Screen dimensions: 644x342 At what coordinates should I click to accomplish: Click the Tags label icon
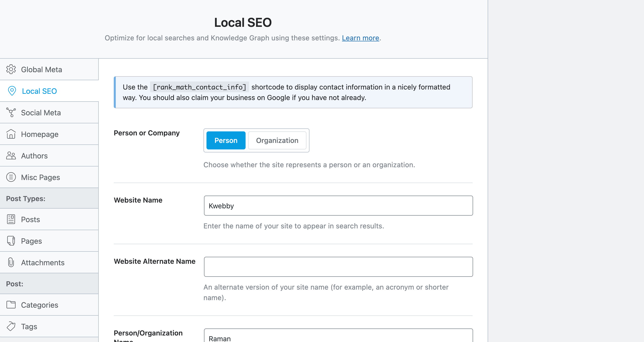click(x=11, y=326)
